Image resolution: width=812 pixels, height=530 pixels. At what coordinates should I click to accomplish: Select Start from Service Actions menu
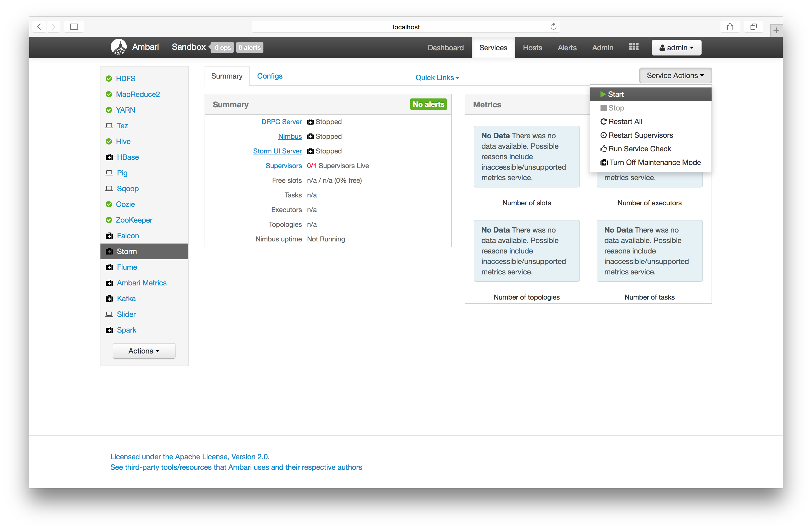(x=616, y=94)
